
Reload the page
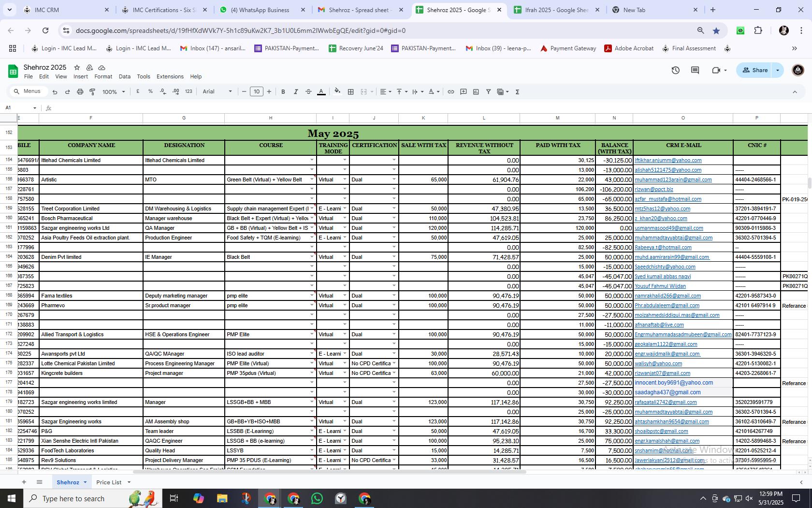click(x=45, y=30)
